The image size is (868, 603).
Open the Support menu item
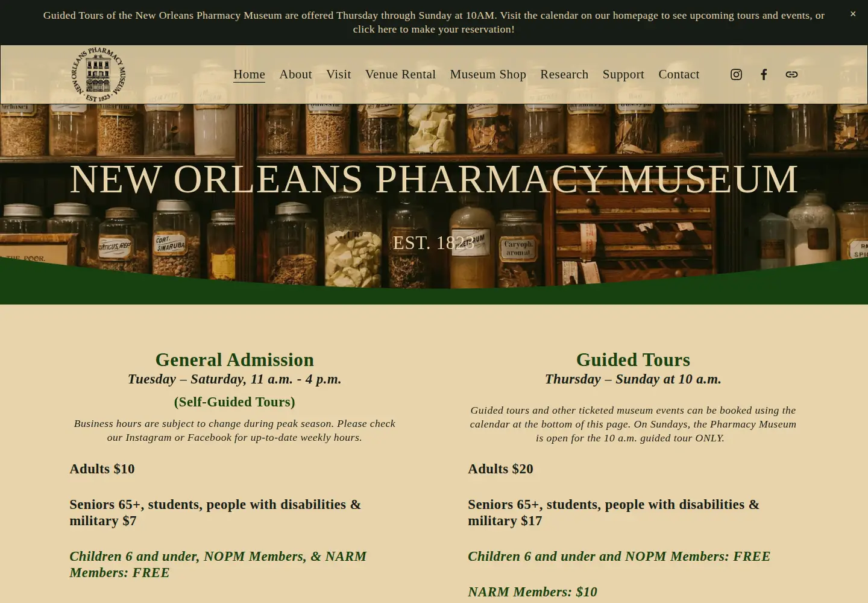pyautogui.click(x=623, y=74)
